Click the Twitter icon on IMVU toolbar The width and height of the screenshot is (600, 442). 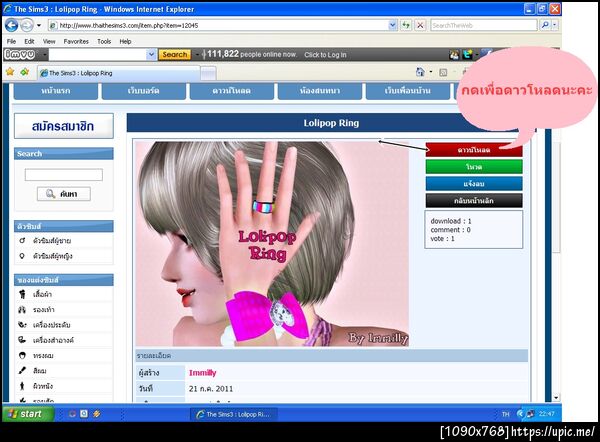(x=467, y=55)
